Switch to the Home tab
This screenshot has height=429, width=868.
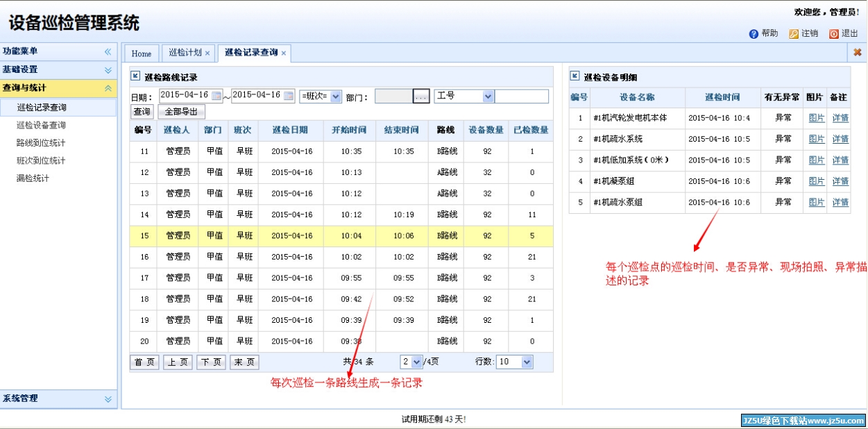click(x=142, y=53)
